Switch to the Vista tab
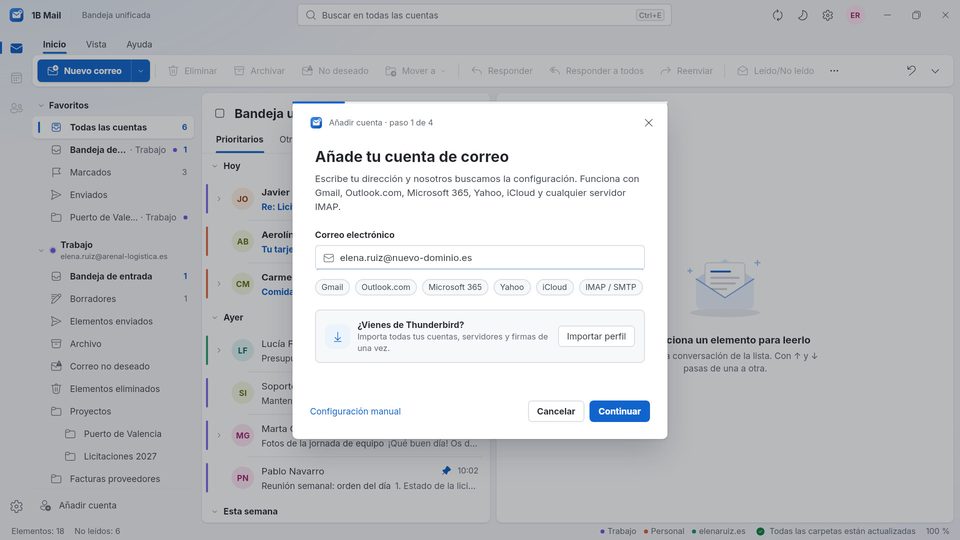This screenshot has height=540, width=960. click(96, 44)
